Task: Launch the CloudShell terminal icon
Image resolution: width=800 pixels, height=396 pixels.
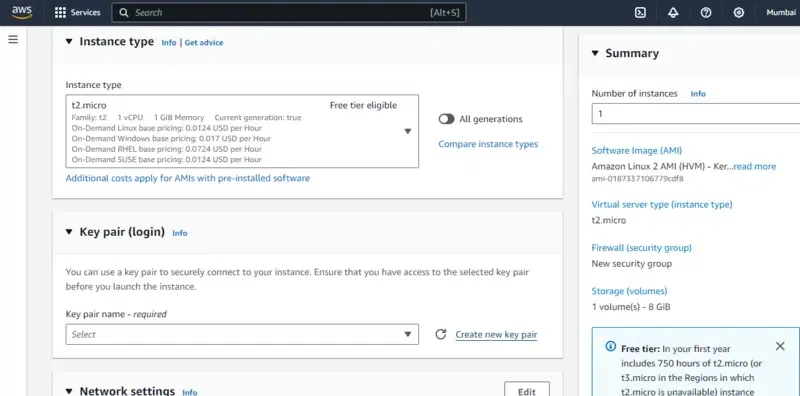Action: (640, 13)
